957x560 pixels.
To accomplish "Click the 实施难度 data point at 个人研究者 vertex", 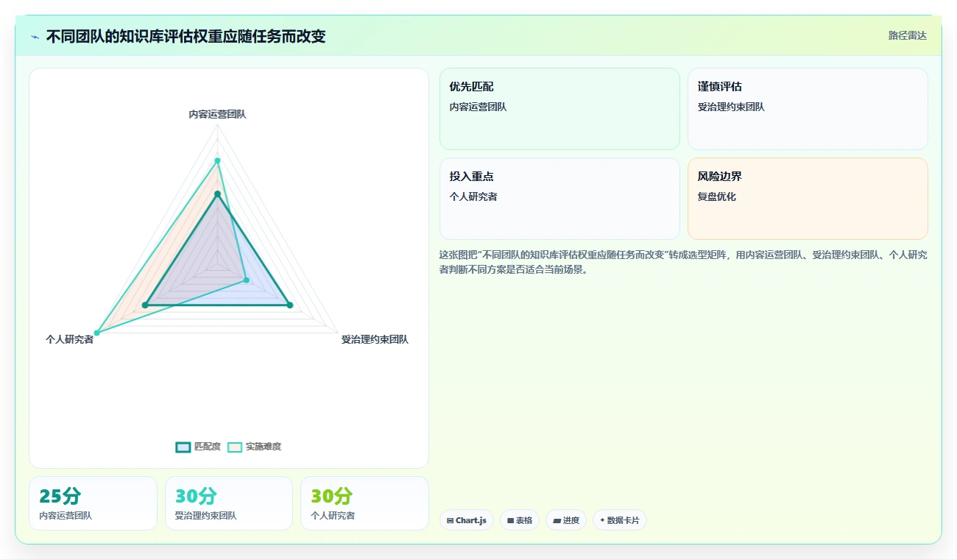I will pos(96,333).
